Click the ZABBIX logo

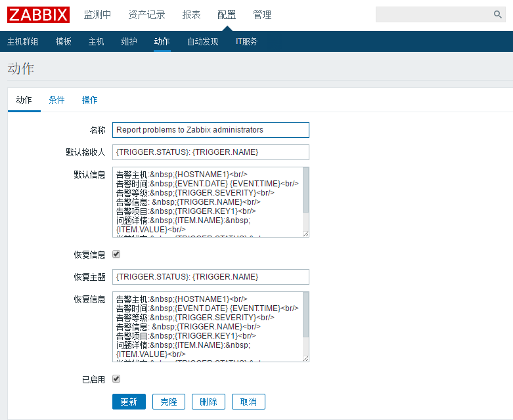(x=38, y=14)
